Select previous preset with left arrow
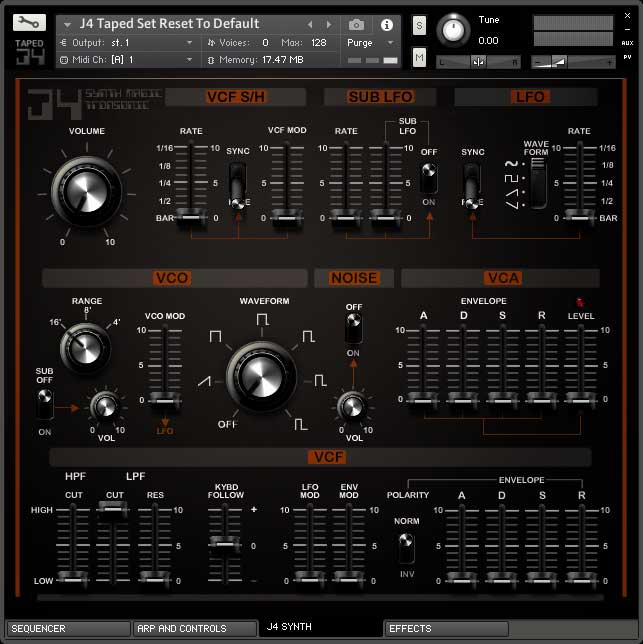 click(310, 24)
